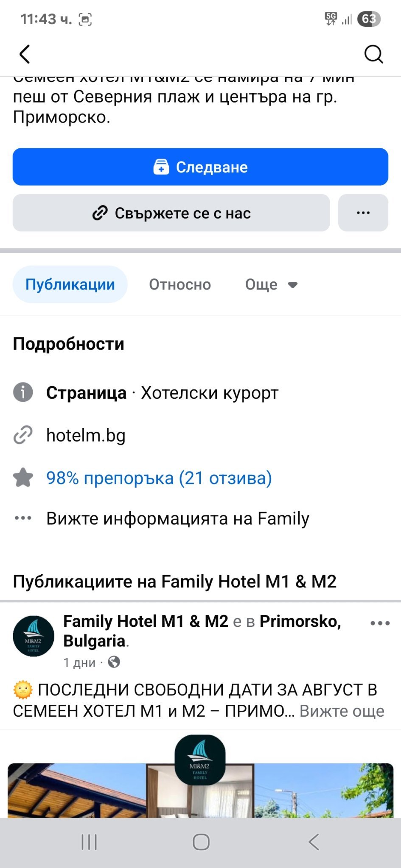Open the hotelm.bg website link
Viewport: 401px width, 868px height.
86,435
